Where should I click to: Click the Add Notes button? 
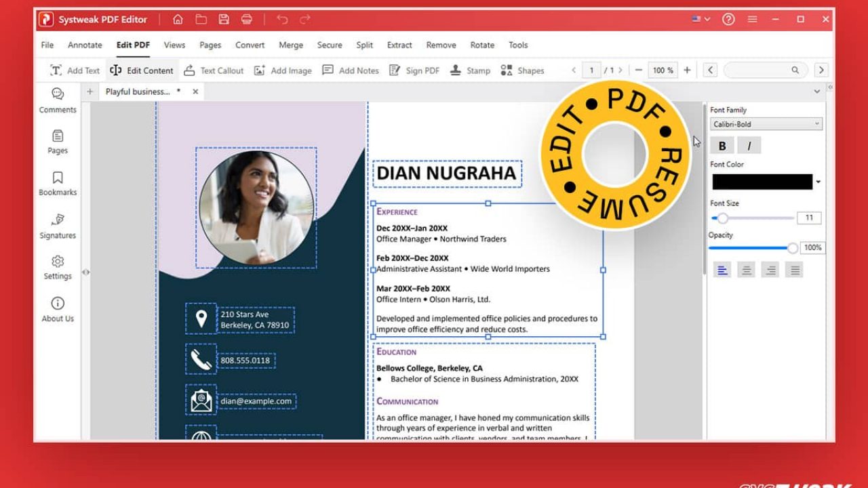click(x=351, y=70)
